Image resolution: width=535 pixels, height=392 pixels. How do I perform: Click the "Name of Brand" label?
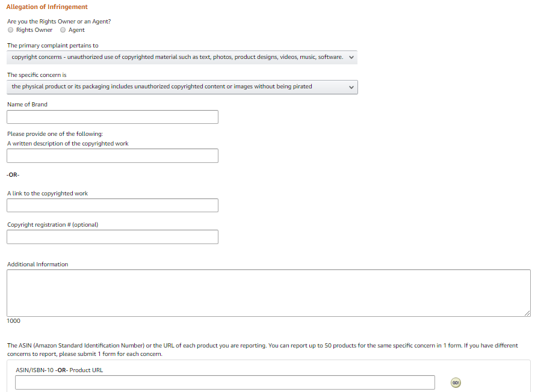[27, 104]
